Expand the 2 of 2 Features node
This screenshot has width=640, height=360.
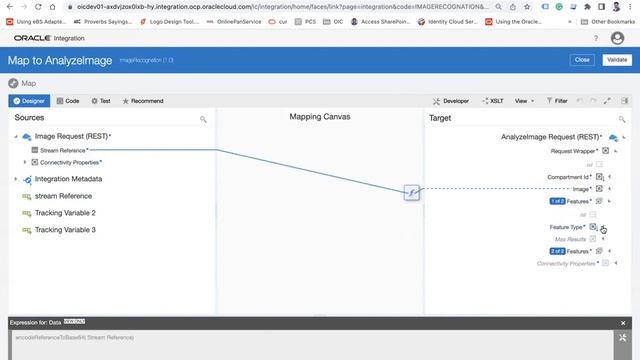coord(609,251)
